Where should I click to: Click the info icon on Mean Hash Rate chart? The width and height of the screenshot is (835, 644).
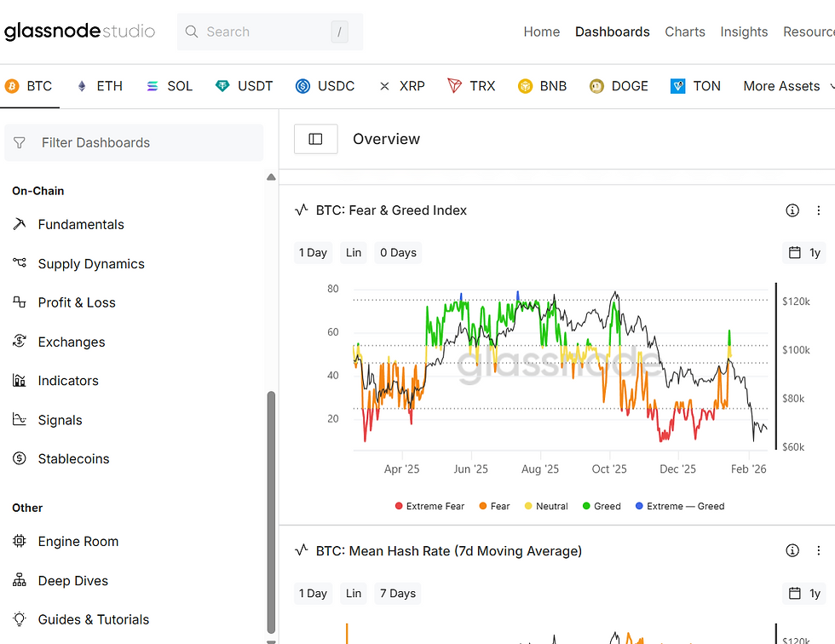tap(792, 550)
